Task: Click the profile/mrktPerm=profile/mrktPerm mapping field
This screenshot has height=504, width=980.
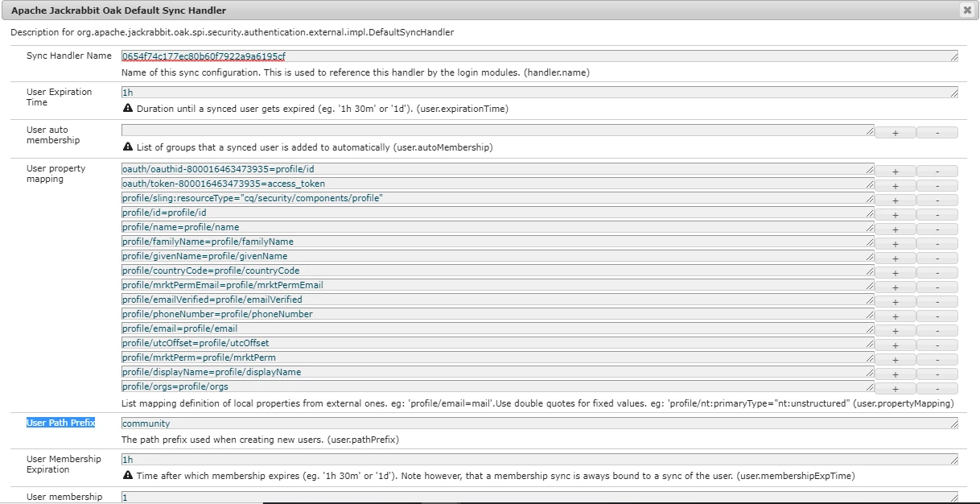Action: pyautogui.click(x=498, y=357)
